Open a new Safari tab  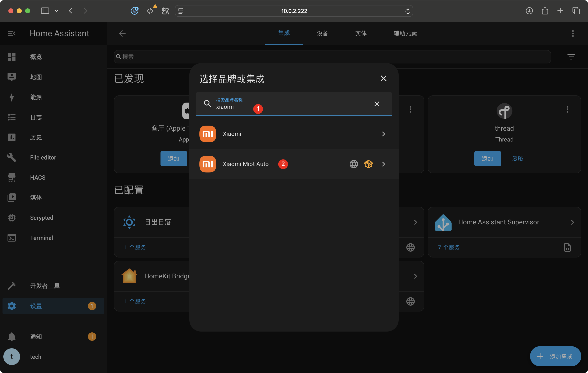(560, 11)
